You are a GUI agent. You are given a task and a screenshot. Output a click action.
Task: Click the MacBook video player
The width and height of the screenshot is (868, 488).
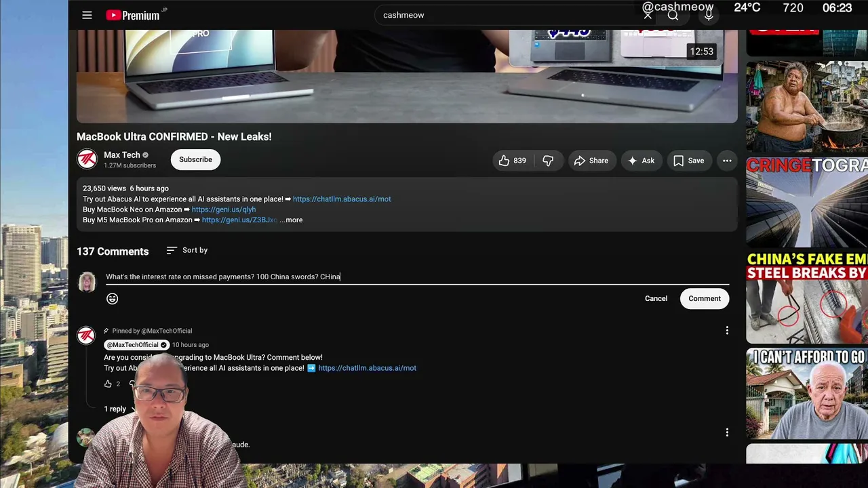tap(407, 76)
